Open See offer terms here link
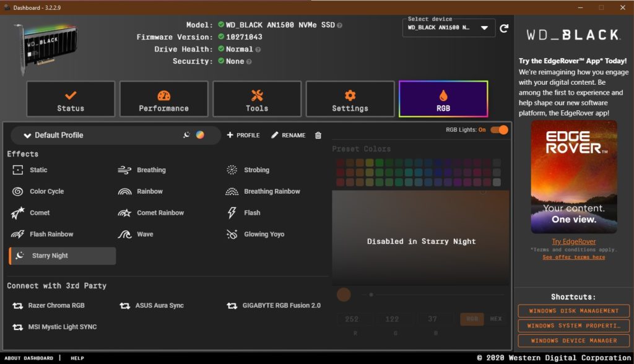This screenshot has height=364, width=634. tap(574, 258)
